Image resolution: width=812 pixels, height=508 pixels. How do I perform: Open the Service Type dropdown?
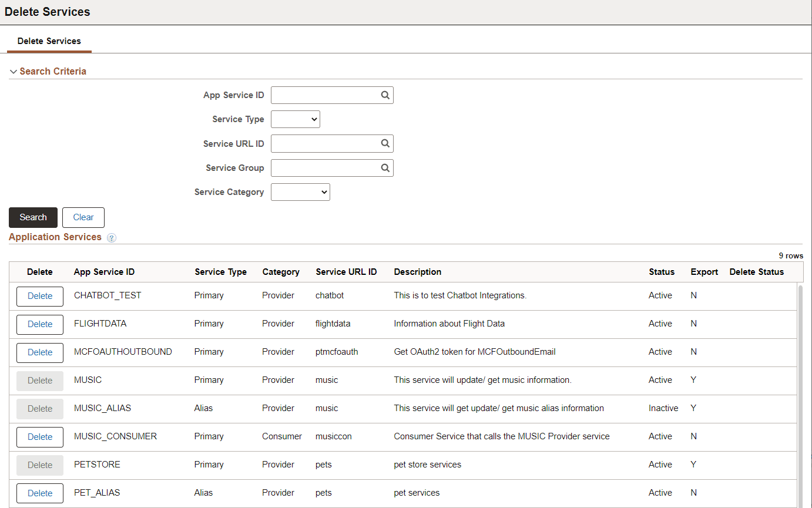(295, 119)
